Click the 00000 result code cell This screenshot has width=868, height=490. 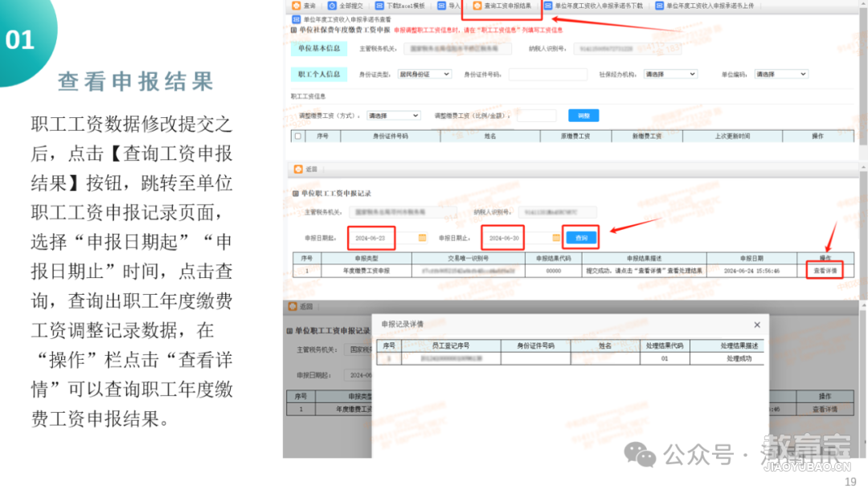[554, 271]
